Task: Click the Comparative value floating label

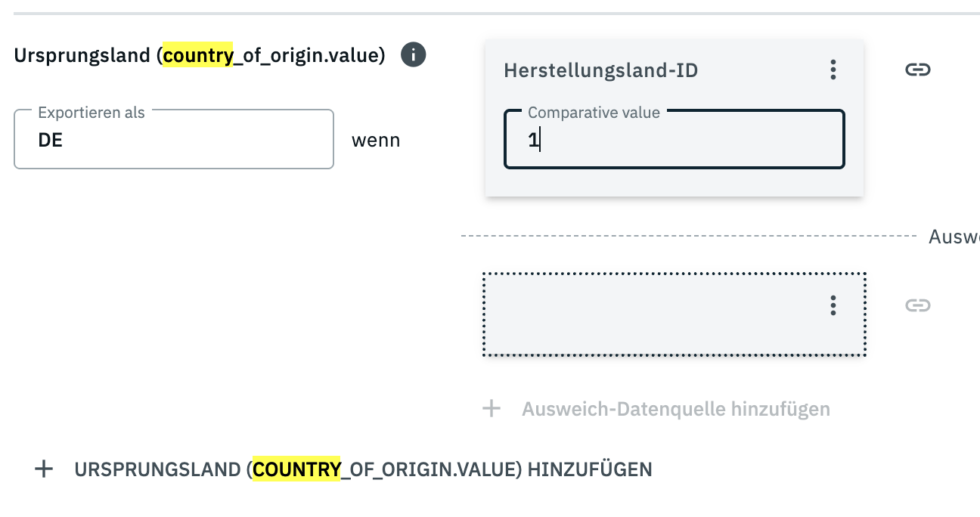Action: tap(594, 113)
